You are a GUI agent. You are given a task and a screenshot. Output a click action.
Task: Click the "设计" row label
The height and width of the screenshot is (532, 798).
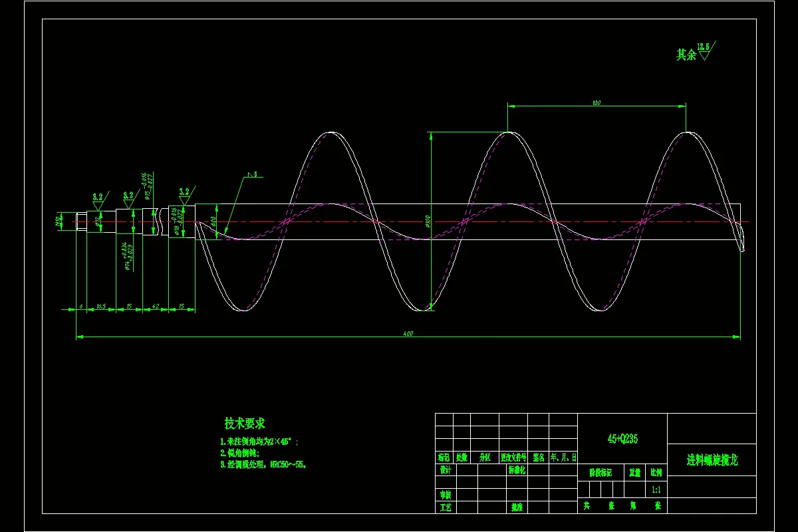pyautogui.click(x=445, y=469)
